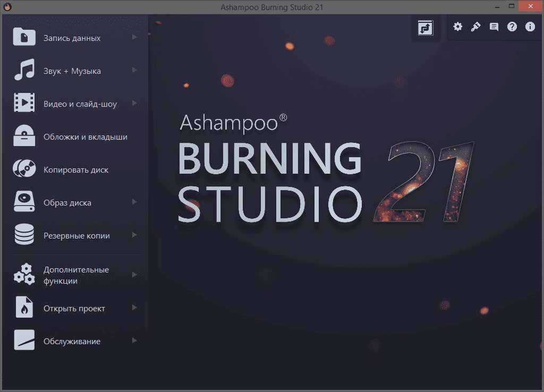Click the disc image drive icon
Viewport: 544px width, 392px height.
[x=24, y=201]
